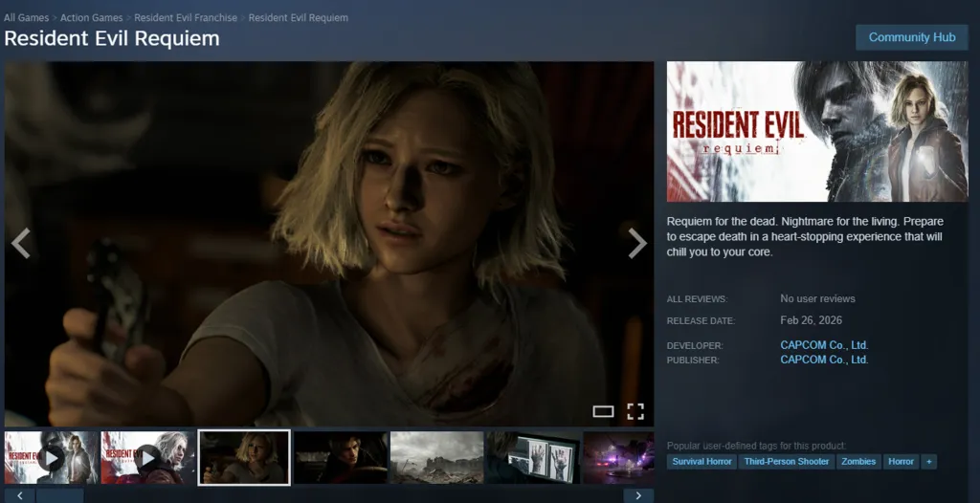Click the Feb 26, 2026 release date
The height and width of the screenshot is (503, 980).
[x=812, y=320]
